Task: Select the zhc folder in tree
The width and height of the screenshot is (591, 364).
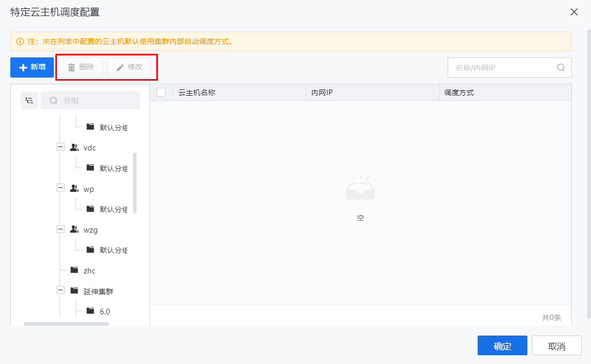Action: (90, 270)
